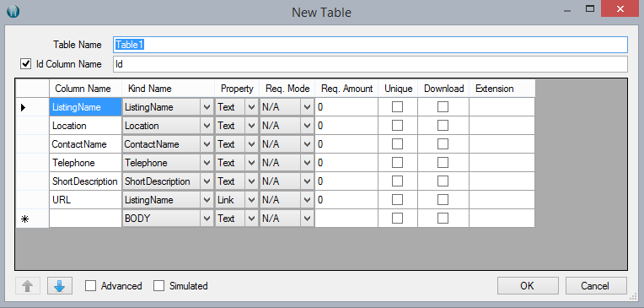Check Download for ShortDescription row

pyautogui.click(x=443, y=181)
